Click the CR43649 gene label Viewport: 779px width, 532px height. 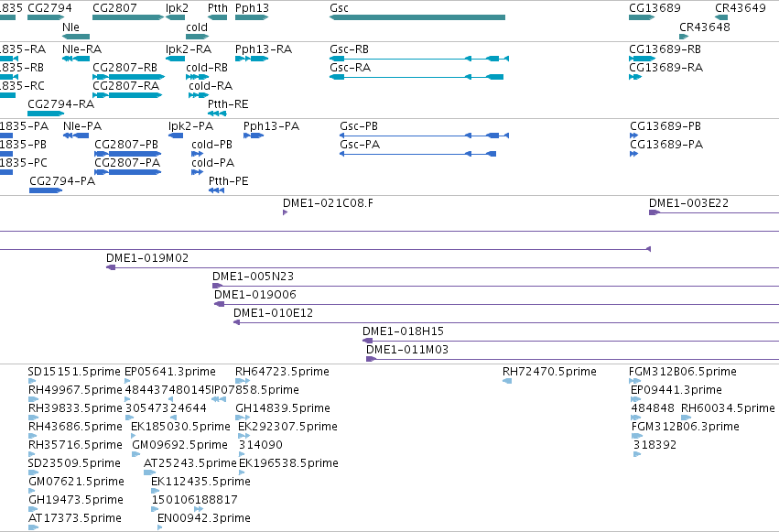tap(741, 8)
